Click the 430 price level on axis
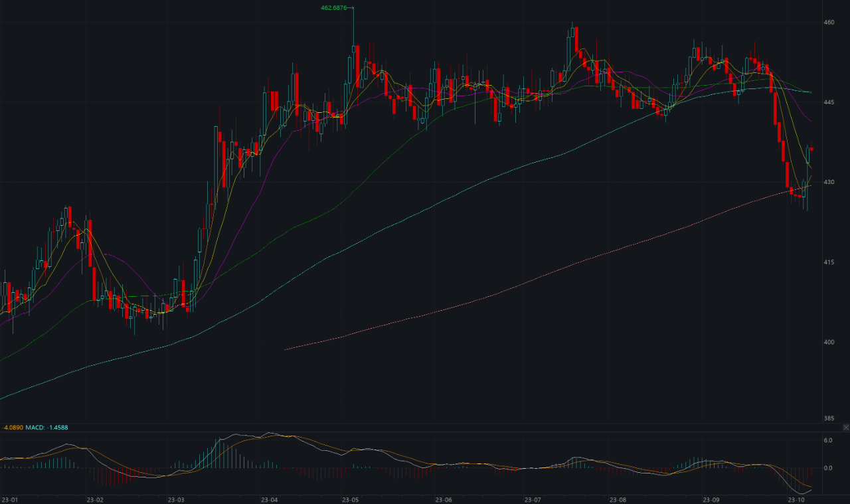The height and width of the screenshot is (504, 850). tap(828, 182)
